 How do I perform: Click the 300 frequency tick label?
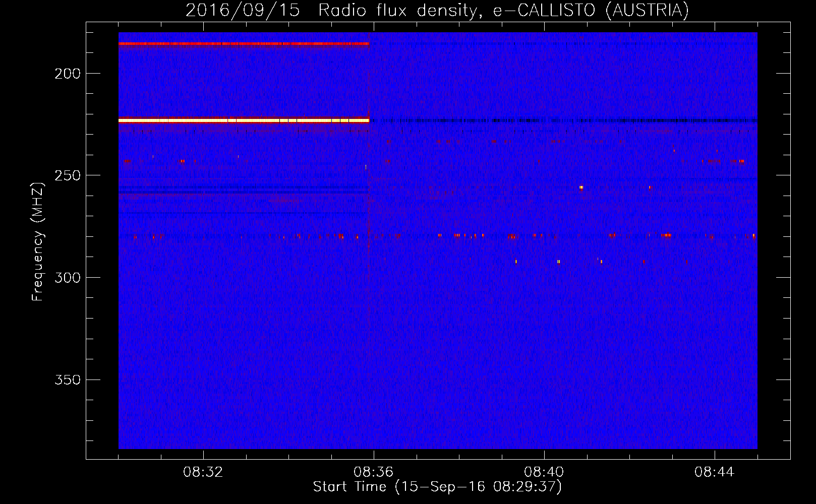click(68, 278)
